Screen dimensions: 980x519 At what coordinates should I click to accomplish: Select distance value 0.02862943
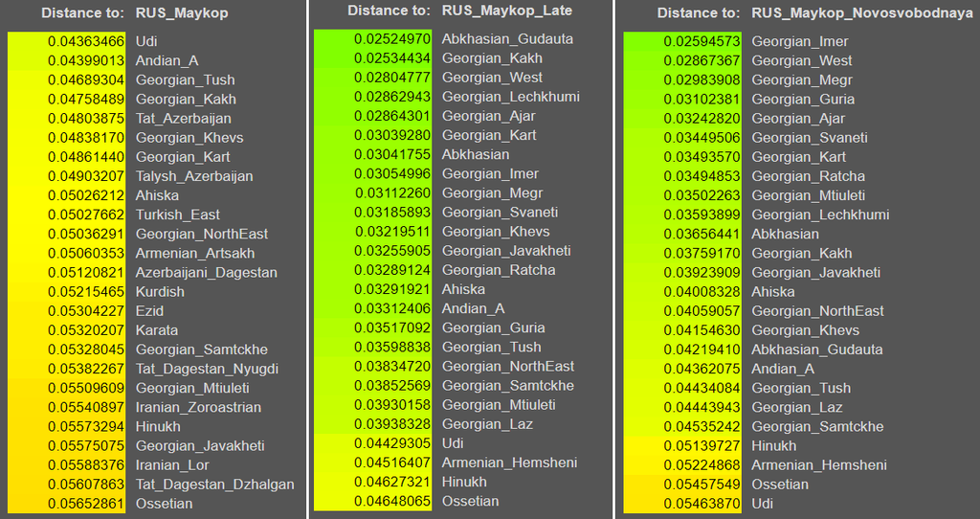[391, 97]
